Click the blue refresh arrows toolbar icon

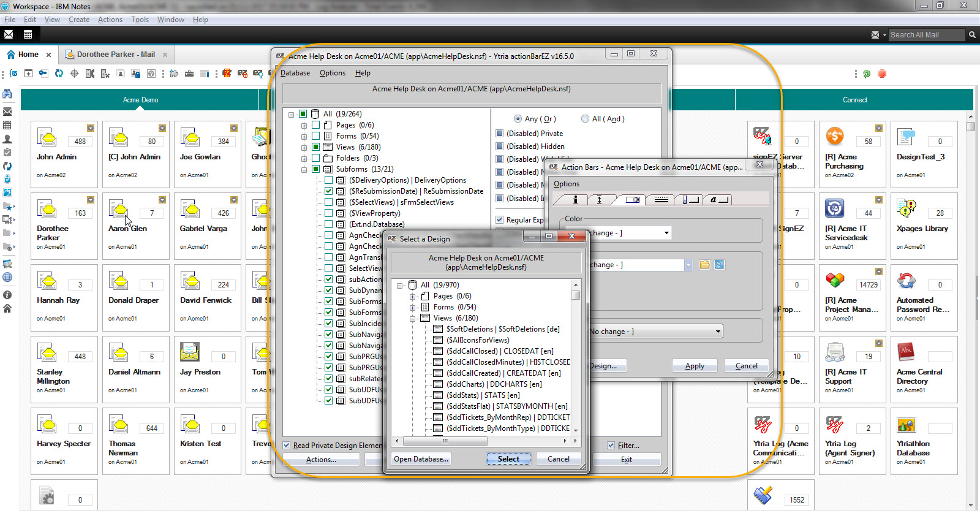click(x=59, y=74)
